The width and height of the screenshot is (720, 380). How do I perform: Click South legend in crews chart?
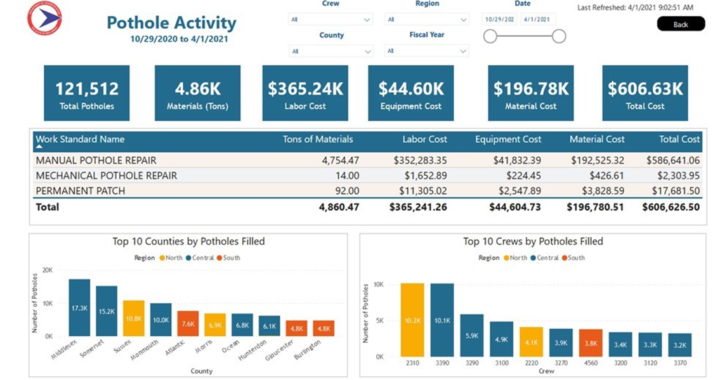(573, 258)
